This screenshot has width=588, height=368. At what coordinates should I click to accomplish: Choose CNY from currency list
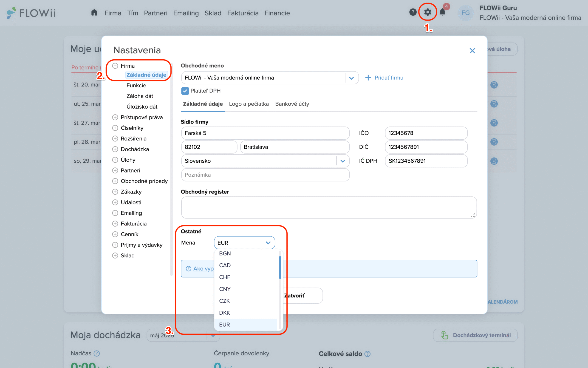pos(246,289)
